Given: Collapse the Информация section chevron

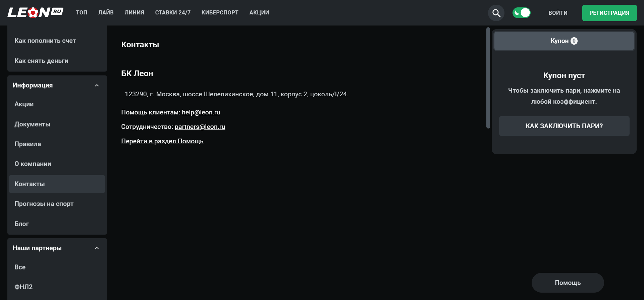Looking at the screenshot, I should click(97, 85).
